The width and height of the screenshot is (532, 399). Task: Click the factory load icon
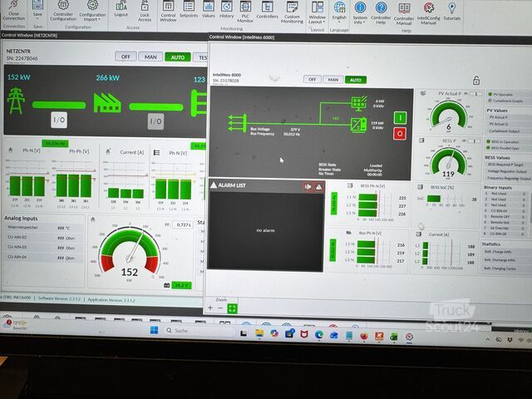pos(107,103)
